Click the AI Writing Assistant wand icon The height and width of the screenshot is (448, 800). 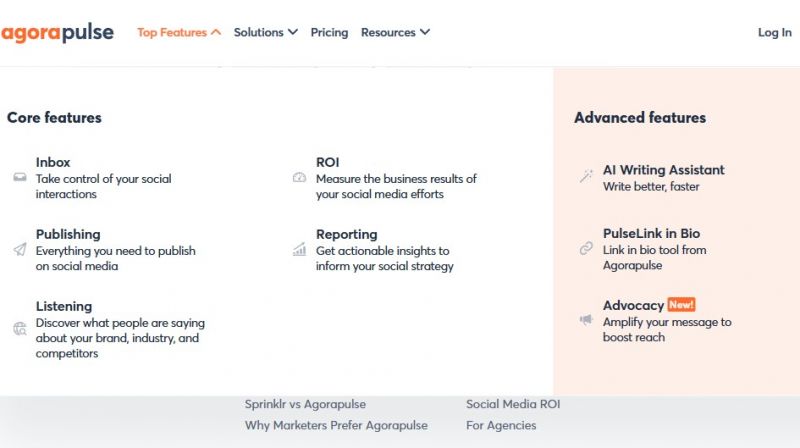[x=586, y=176]
